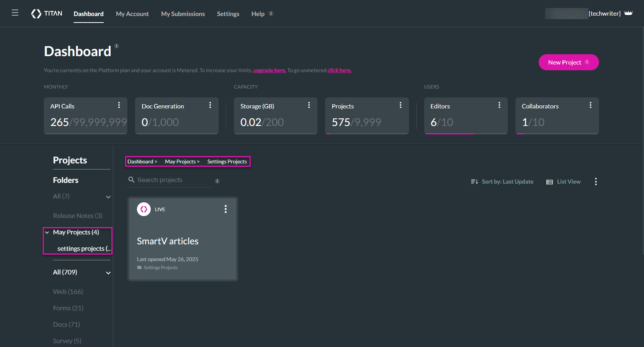Viewport: 644px width, 347px height.
Task: Expand the All (709) projects chevron
Action: click(x=108, y=273)
